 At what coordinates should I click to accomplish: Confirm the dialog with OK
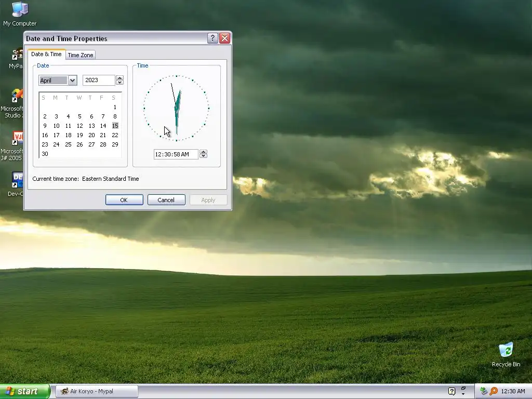click(124, 200)
